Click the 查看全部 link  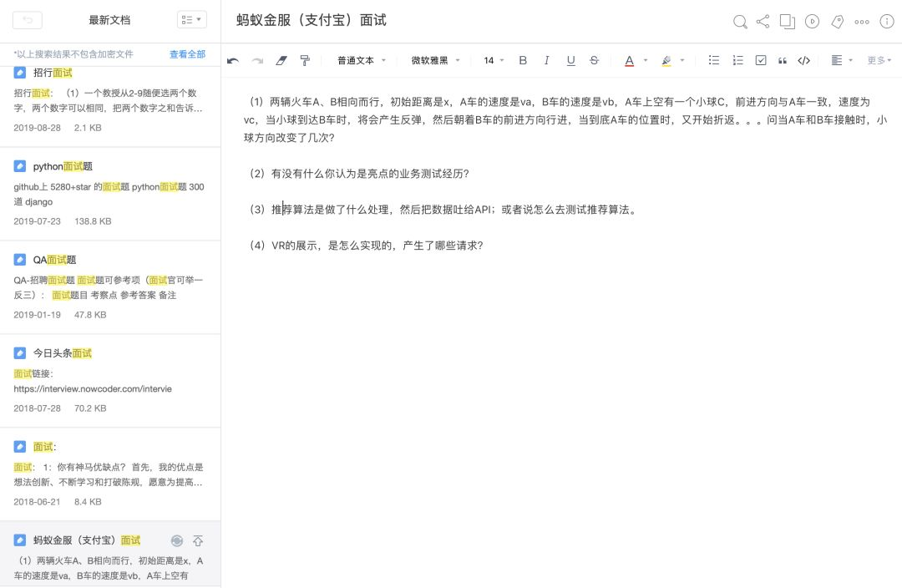pos(187,53)
